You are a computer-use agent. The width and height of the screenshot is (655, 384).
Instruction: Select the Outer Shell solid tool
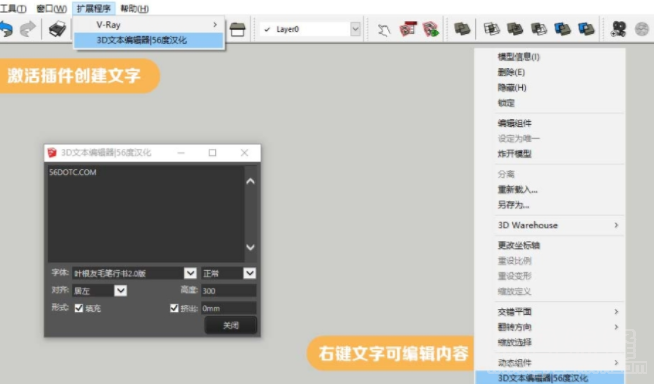[462, 29]
